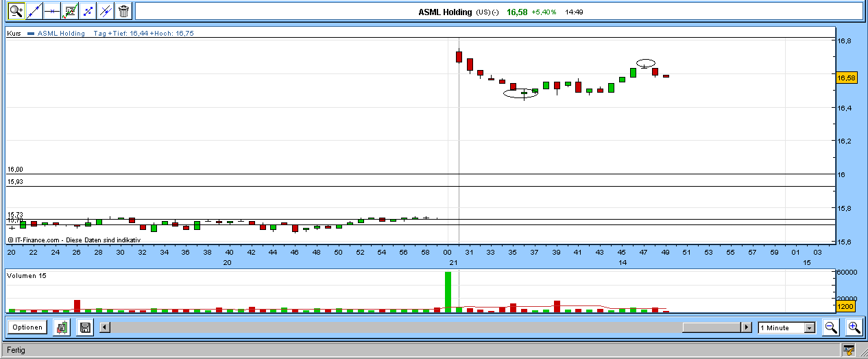
Task: Click the floppy disk save icon
Action: (86, 327)
